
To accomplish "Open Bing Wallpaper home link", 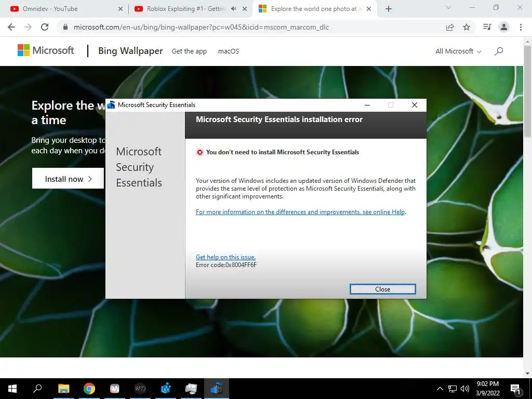I will [x=130, y=51].
